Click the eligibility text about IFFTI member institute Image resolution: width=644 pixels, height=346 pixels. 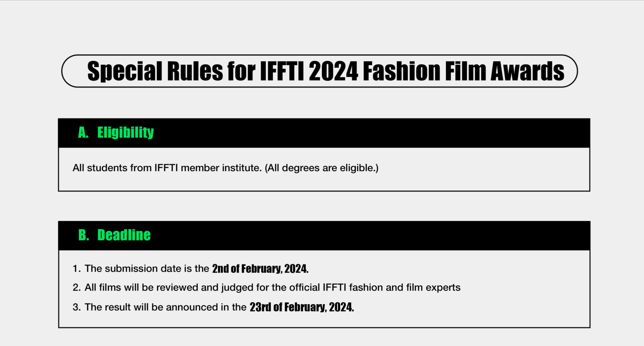(225, 168)
